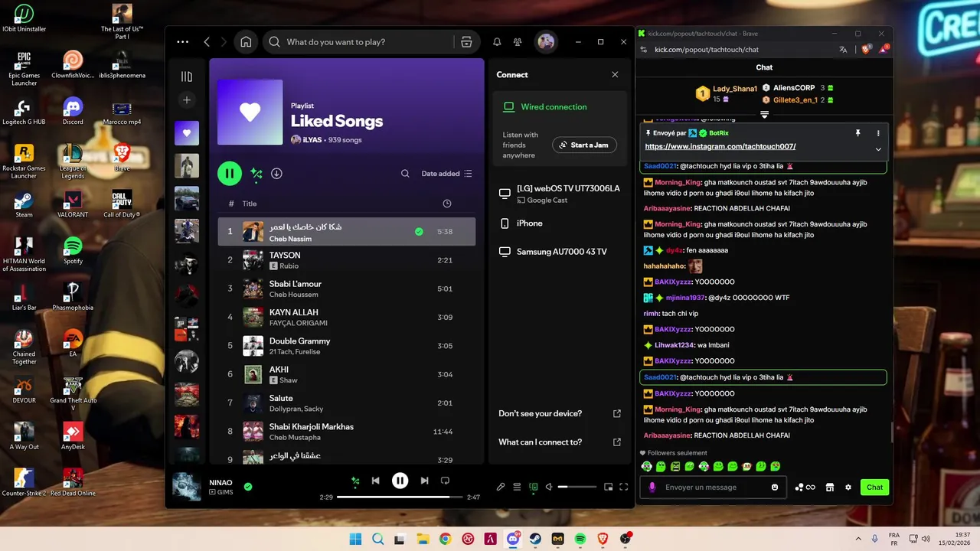Open the Instagram tachtouch007 link in chat
The image size is (980, 551).
click(720, 146)
